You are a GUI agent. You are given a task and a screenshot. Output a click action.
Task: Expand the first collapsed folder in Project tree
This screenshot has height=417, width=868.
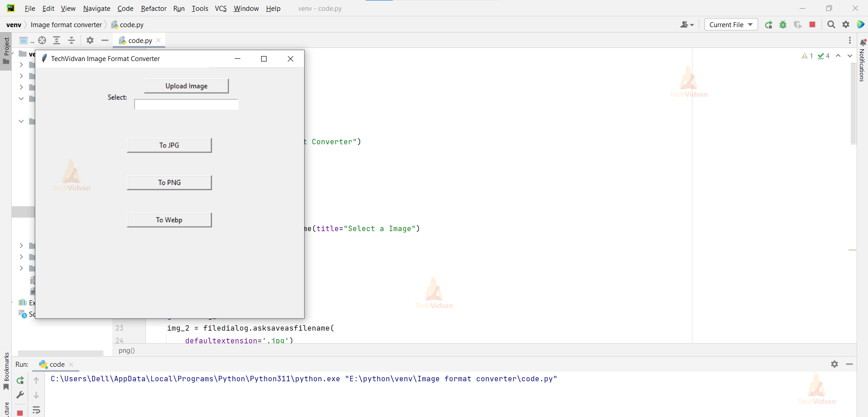(x=21, y=65)
